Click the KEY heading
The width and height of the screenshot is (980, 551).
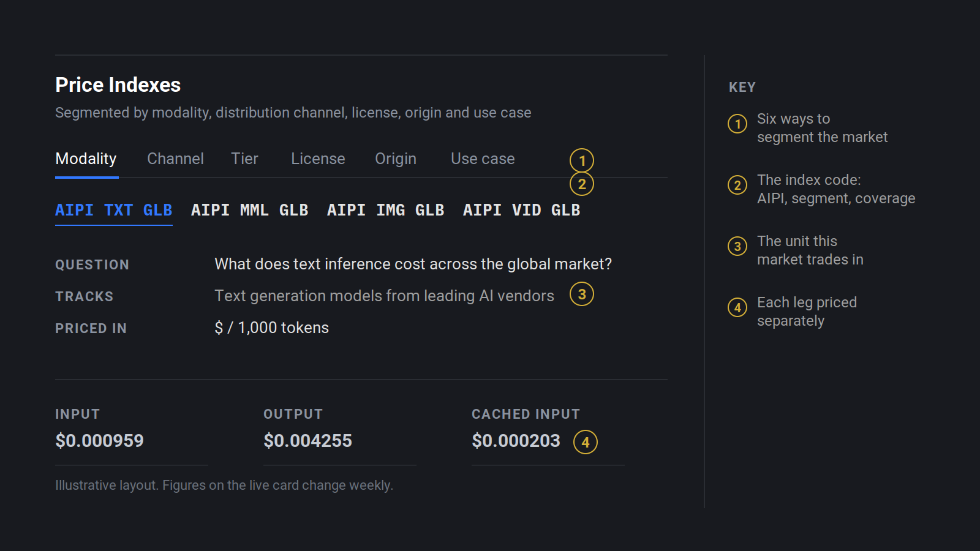pos(742,87)
